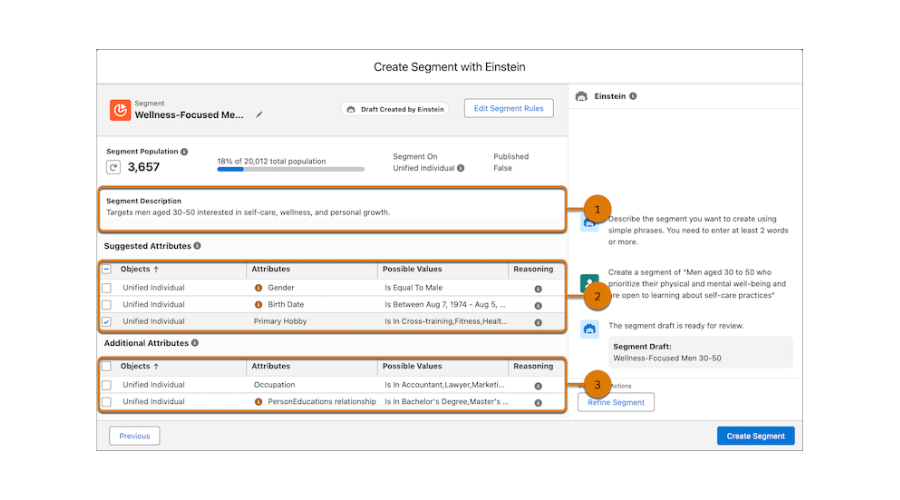The image size is (900, 500).
Task: Check the Gender attribute row checkbox
Action: [107, 288]
